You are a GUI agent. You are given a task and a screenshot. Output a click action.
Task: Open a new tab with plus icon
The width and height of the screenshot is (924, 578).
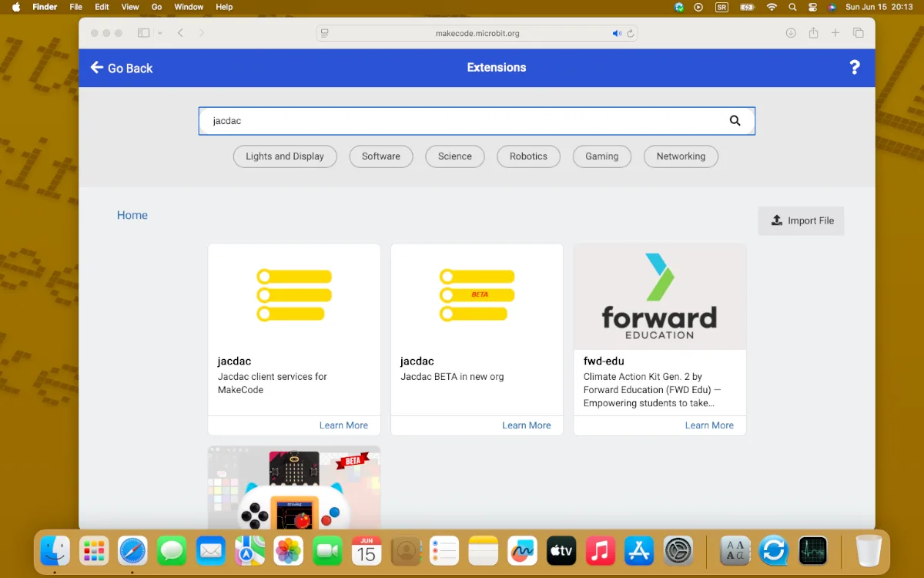[835, 33]
